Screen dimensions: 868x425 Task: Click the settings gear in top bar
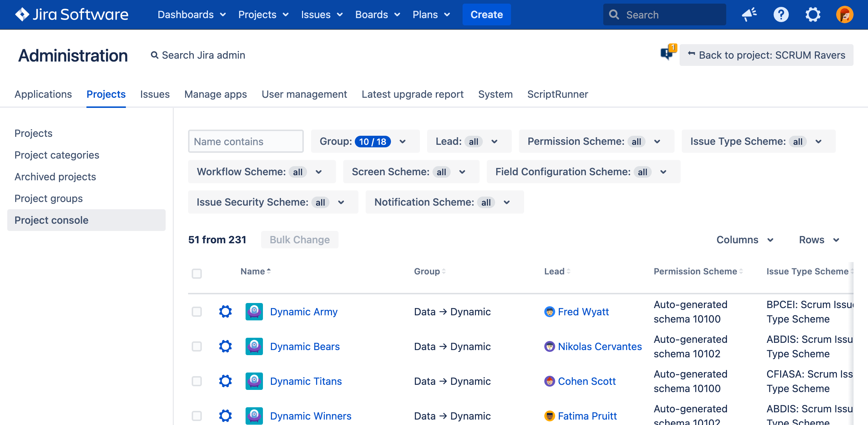click(x=813, y=14)
